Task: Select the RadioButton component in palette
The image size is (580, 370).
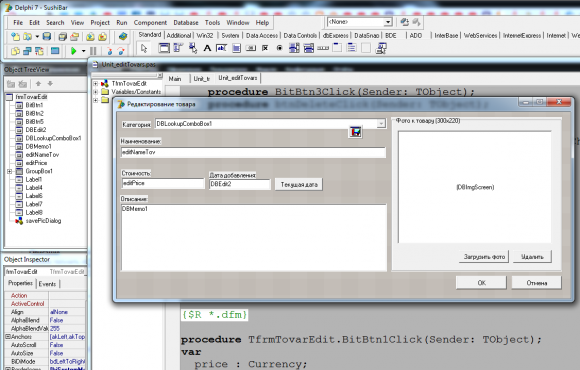Action: [280, 48]
